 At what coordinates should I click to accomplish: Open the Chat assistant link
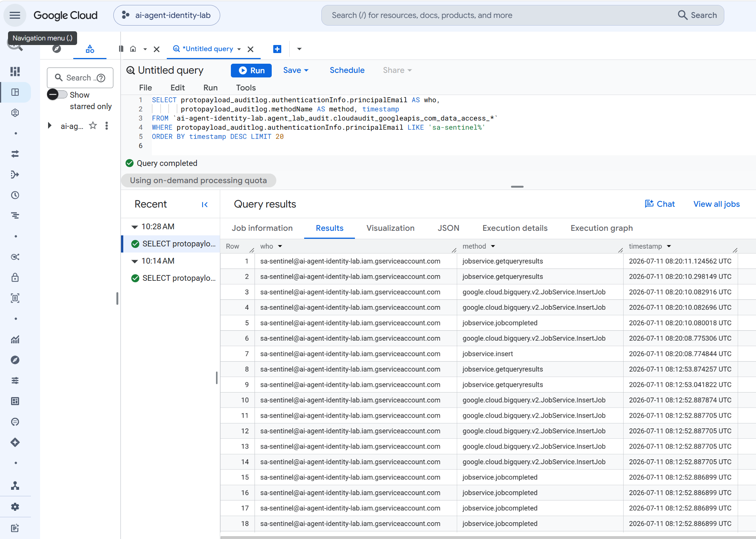click(660, 204)
